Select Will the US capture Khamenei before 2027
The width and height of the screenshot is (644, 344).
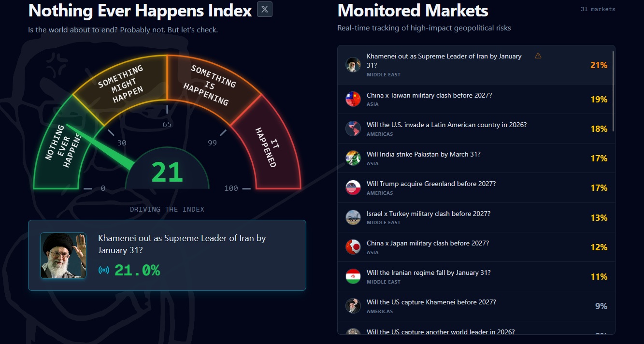tap(476, 306)
